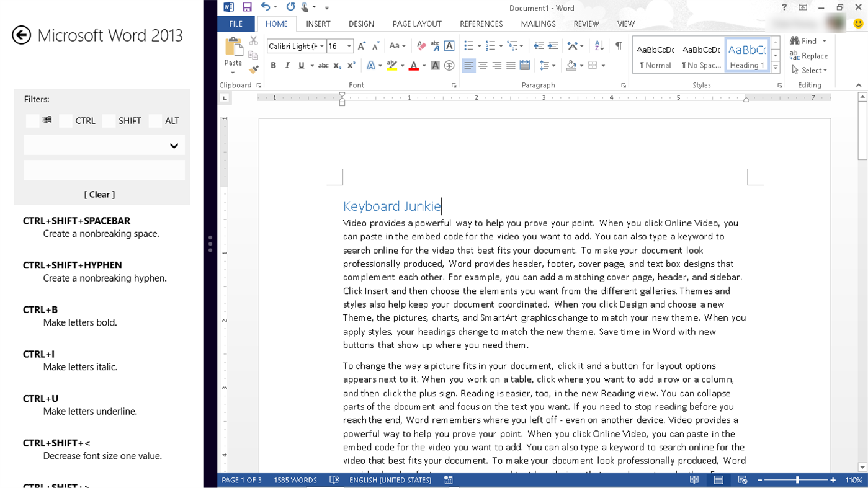This screenshot has height=488, width=868.
Task: Click the word count in the status bar
Action: click(295, 479)
